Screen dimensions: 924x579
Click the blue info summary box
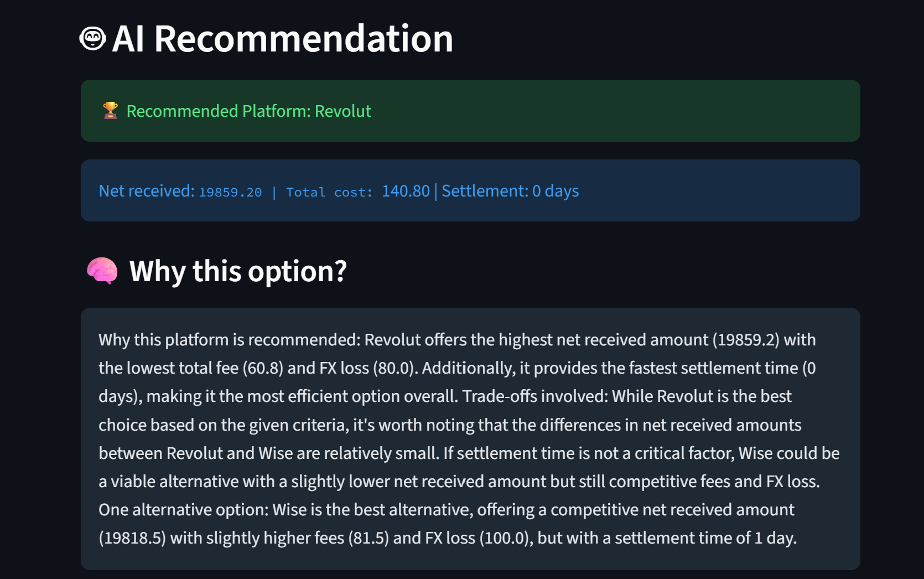point(470,190)
